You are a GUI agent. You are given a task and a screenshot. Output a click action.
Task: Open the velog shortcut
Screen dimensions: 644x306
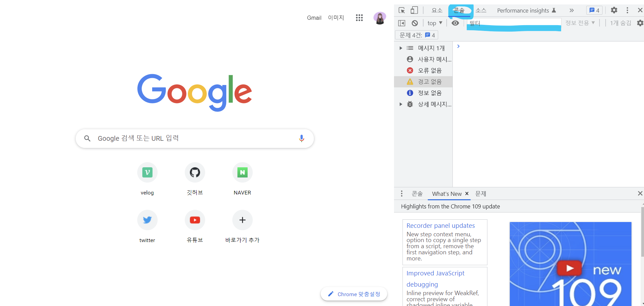tap(147, 172)
